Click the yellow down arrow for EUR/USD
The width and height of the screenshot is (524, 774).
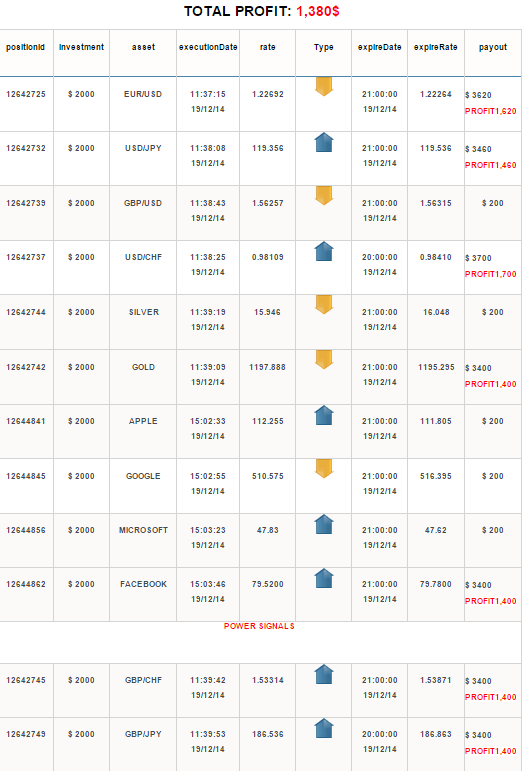click(324, 86)
